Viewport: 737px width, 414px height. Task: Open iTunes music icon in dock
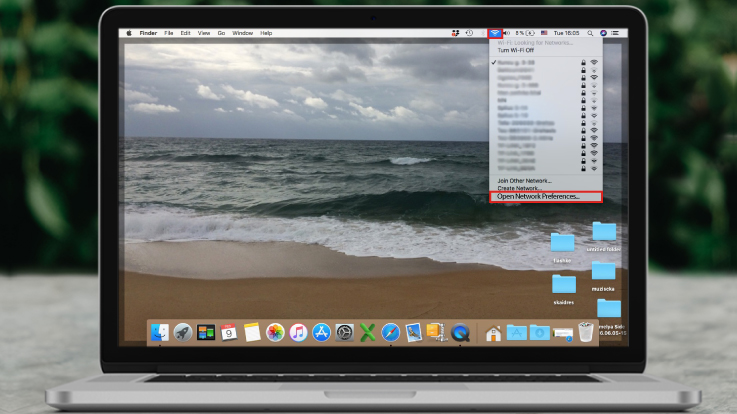point(298,332)
